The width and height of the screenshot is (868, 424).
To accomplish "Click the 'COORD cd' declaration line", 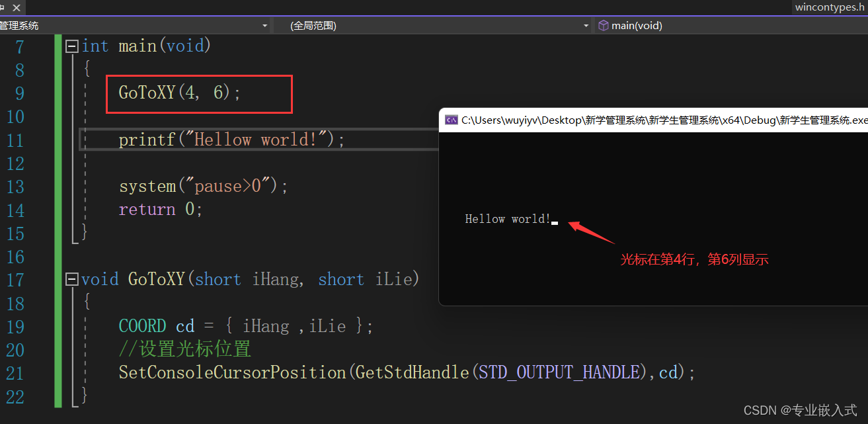I will [246, 326].
